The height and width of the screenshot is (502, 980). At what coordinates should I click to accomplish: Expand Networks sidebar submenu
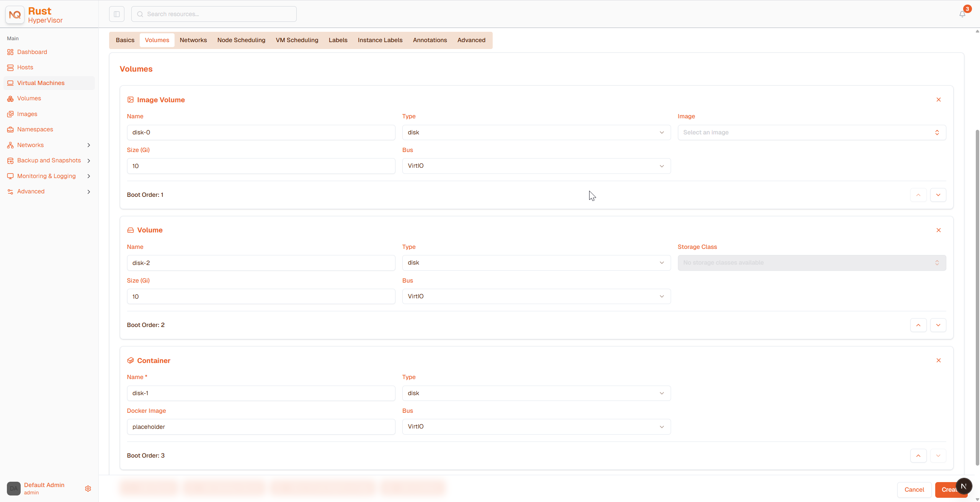[89, 145]
